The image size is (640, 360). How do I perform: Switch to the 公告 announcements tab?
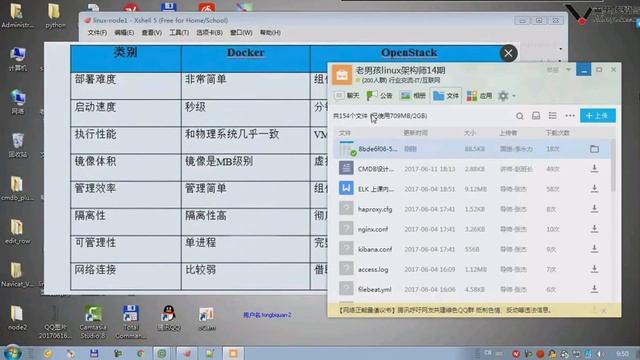tap(379, 96)
